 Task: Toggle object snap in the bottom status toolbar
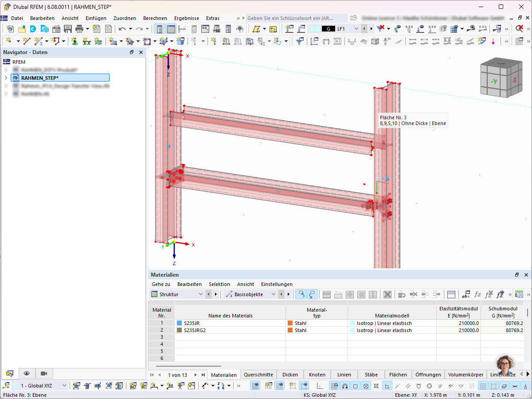coord(345,385)
